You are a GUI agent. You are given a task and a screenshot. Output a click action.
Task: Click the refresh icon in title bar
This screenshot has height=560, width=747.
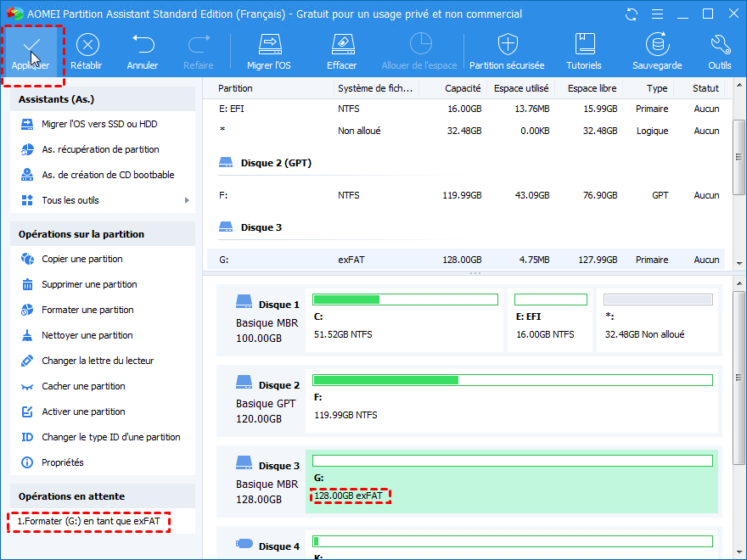[x=630, y=14]
